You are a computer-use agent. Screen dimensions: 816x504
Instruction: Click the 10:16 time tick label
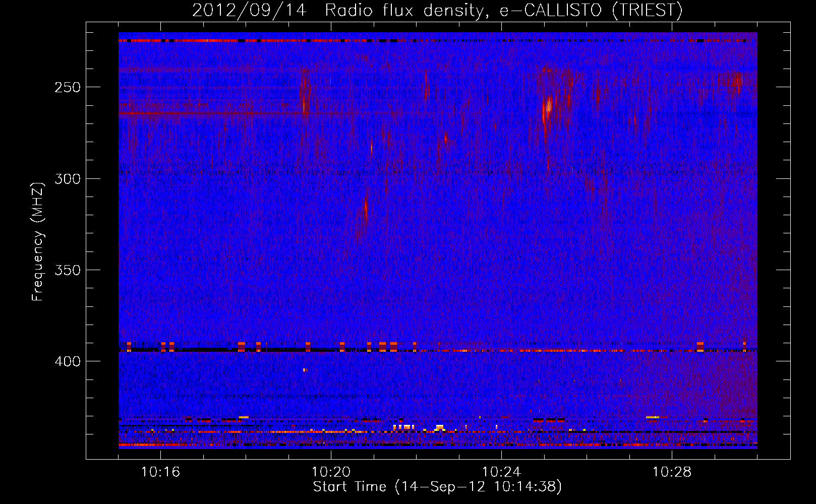(160, 472)
